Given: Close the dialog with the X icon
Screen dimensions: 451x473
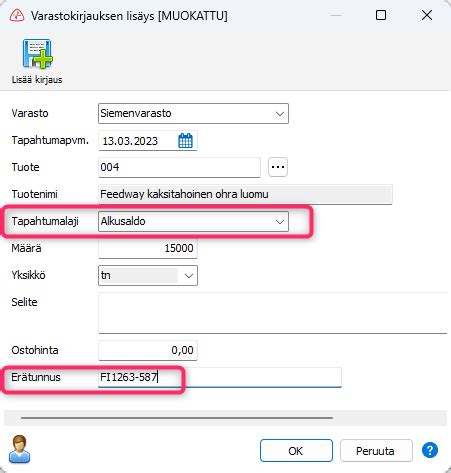Looking at the screenshot, I should [x=427, y=15].
